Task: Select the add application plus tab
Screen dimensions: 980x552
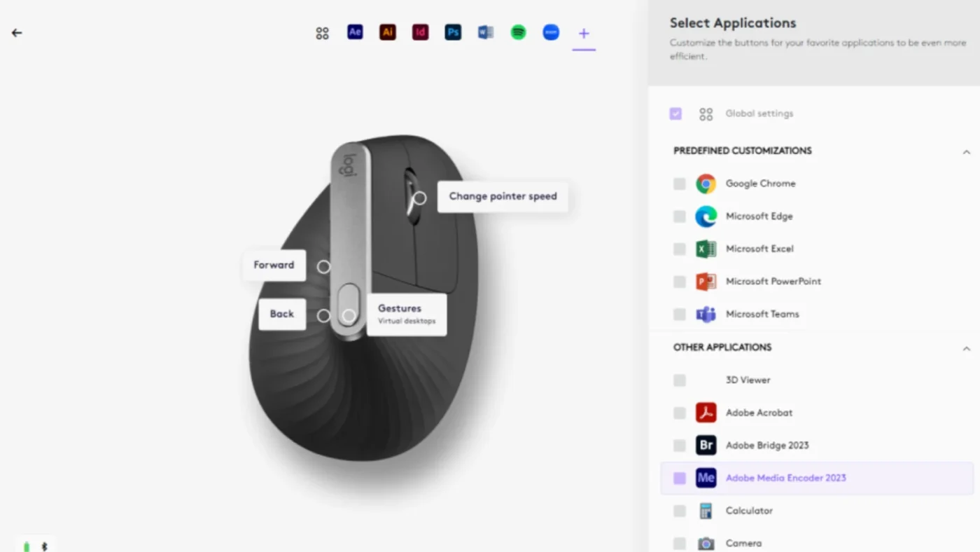Action: (584, 33)
